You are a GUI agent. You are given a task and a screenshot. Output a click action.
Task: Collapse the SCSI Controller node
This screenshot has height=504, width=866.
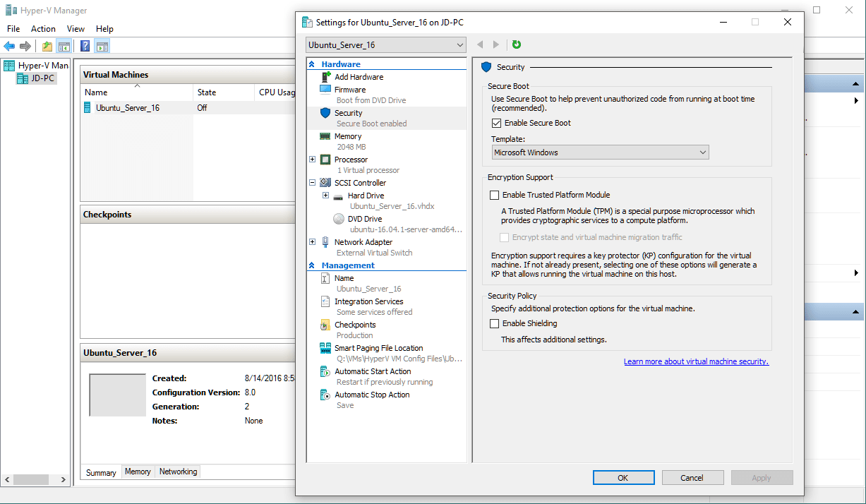click(x=313, y=183)
